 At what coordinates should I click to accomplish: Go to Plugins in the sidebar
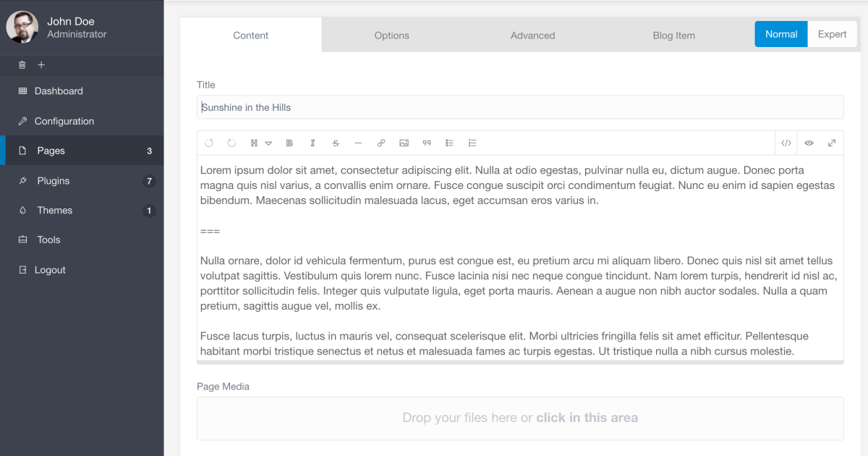coord(54,181)
